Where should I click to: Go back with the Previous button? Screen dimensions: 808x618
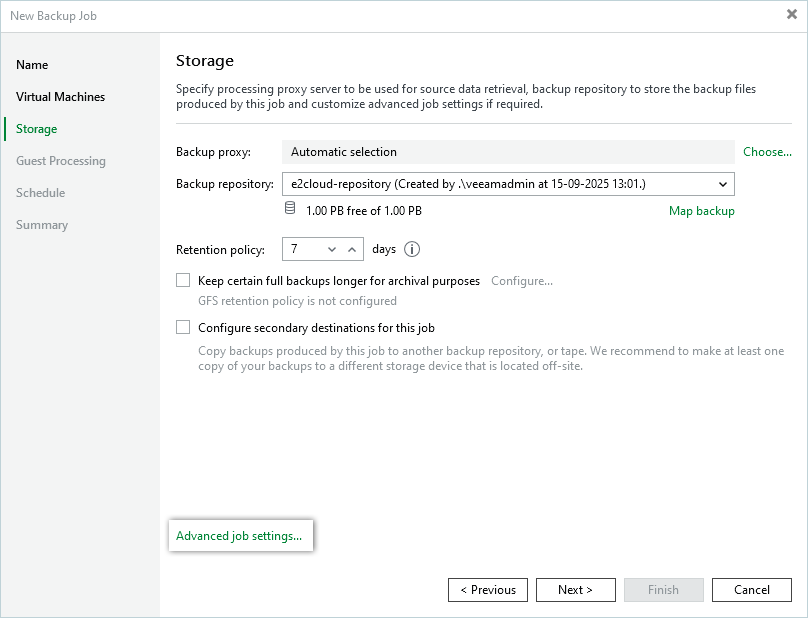click(x=488, y=590)
